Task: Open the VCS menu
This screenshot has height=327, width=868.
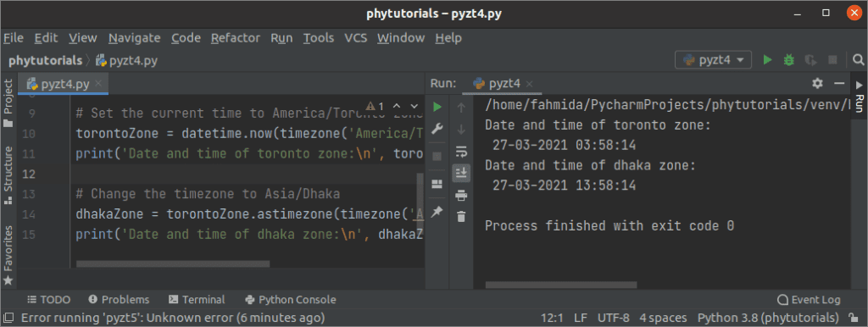Action: tap(355, 37)
